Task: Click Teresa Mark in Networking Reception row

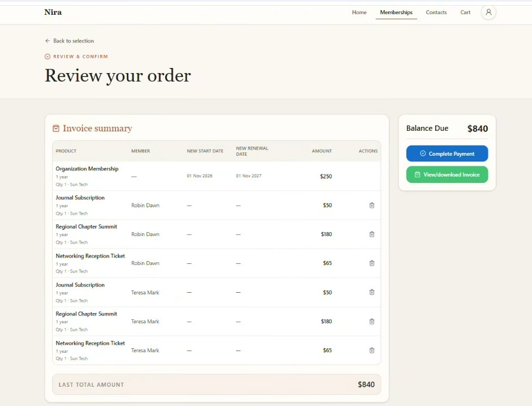Action: (145, 351)
